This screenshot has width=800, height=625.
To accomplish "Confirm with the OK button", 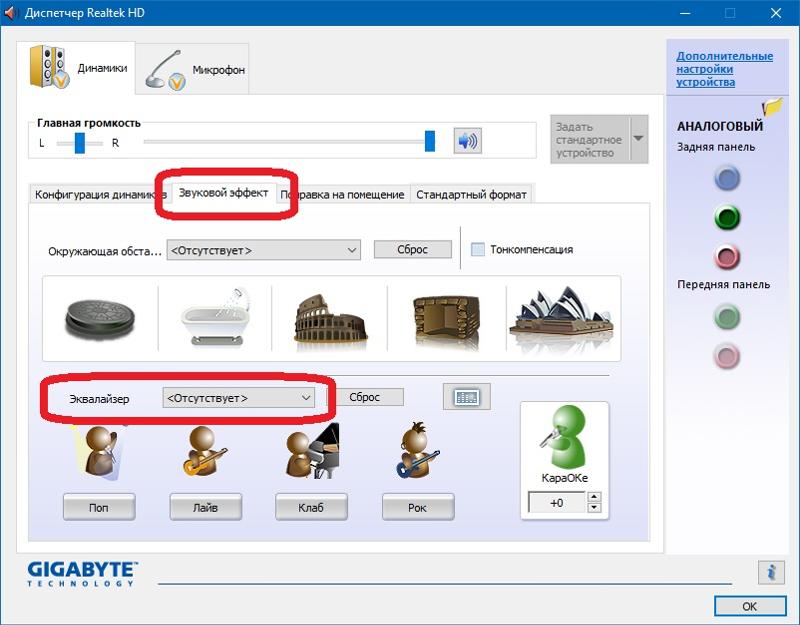I will [750, 606].
